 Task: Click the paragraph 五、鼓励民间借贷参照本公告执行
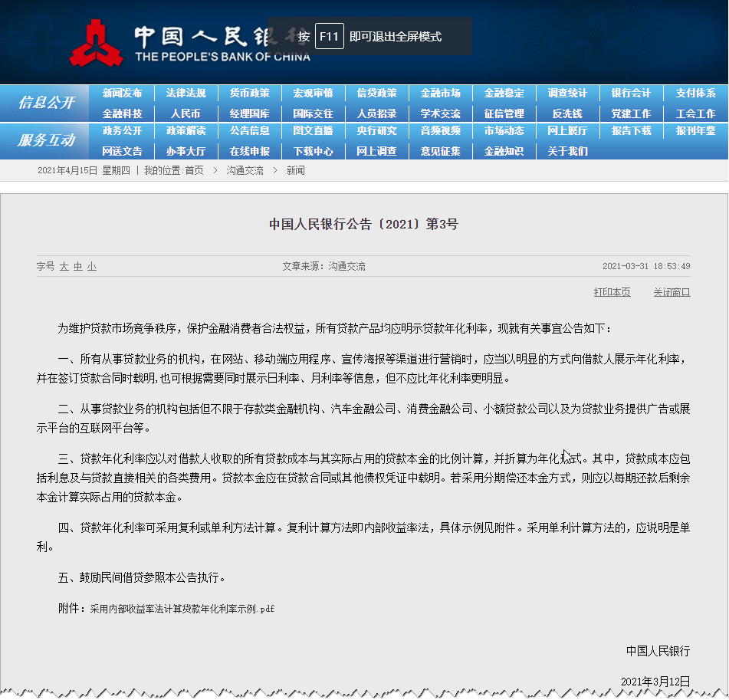(x=142, y=577)
